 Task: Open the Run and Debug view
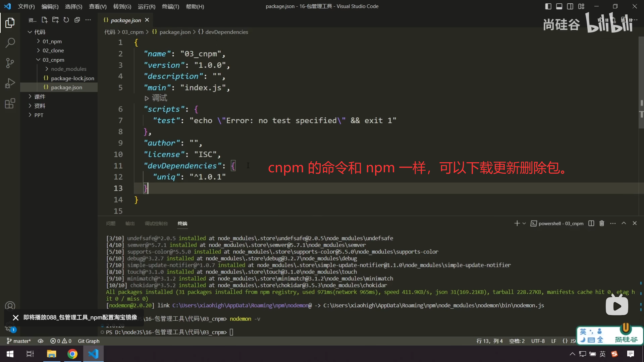point(10,83)
